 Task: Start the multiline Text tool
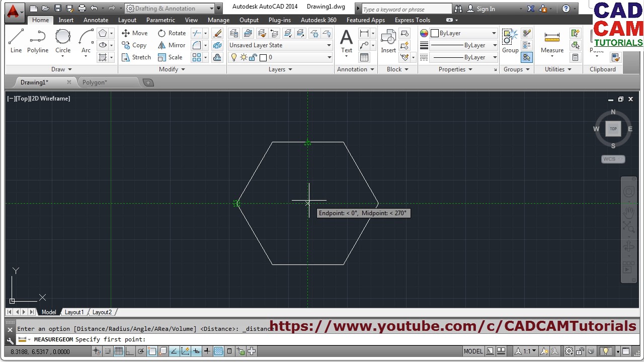[x=347, y=41]
